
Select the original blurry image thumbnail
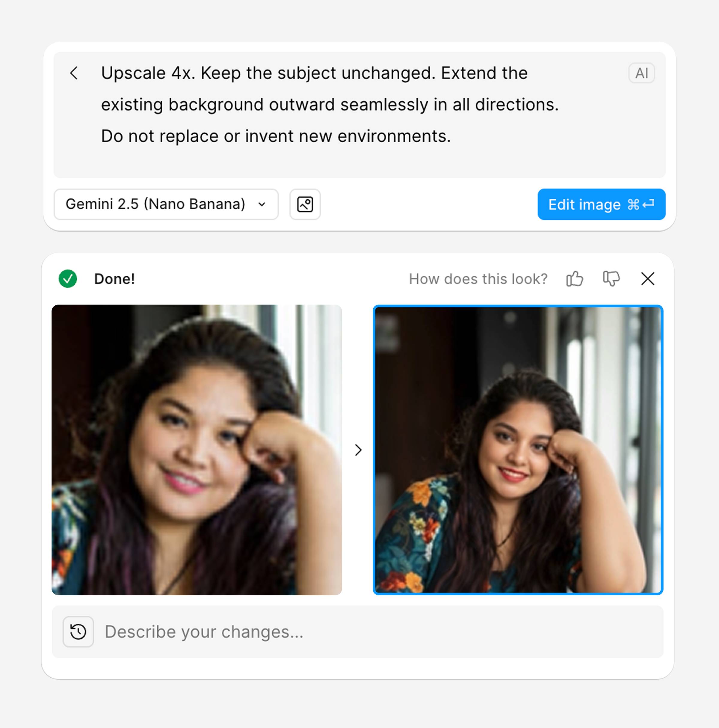[197, 450]
